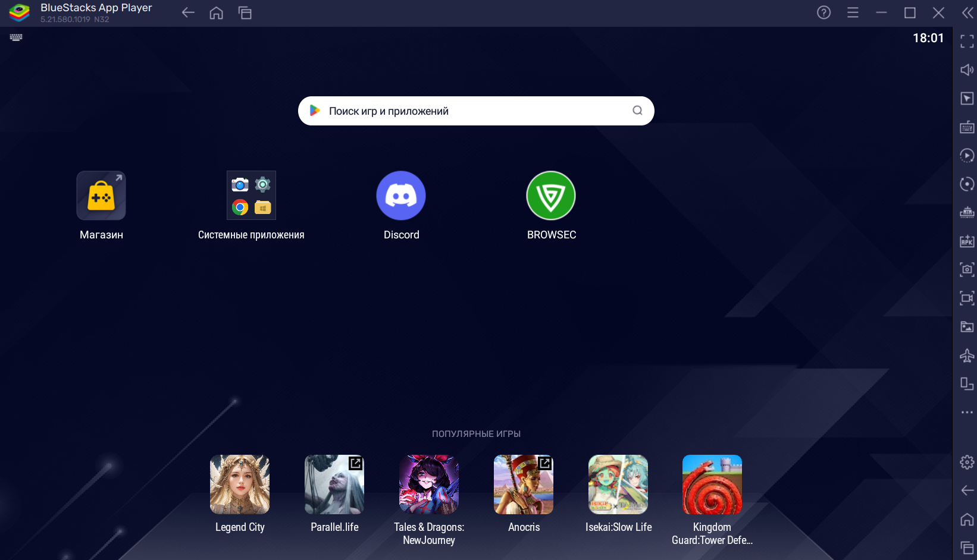The image size is (977, 560).
Task: Click the Google Play logo in search bar
Action: click(x=315, y=111)
